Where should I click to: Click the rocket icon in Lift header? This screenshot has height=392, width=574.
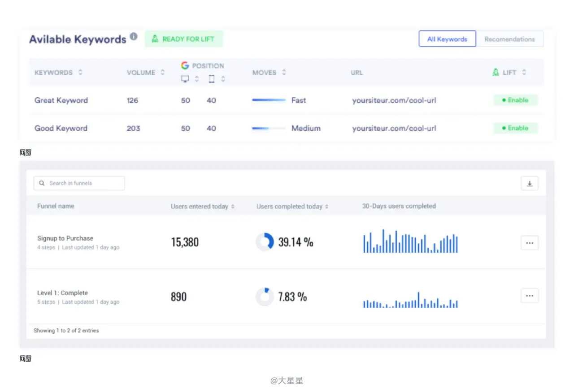[x=496, y=72]
